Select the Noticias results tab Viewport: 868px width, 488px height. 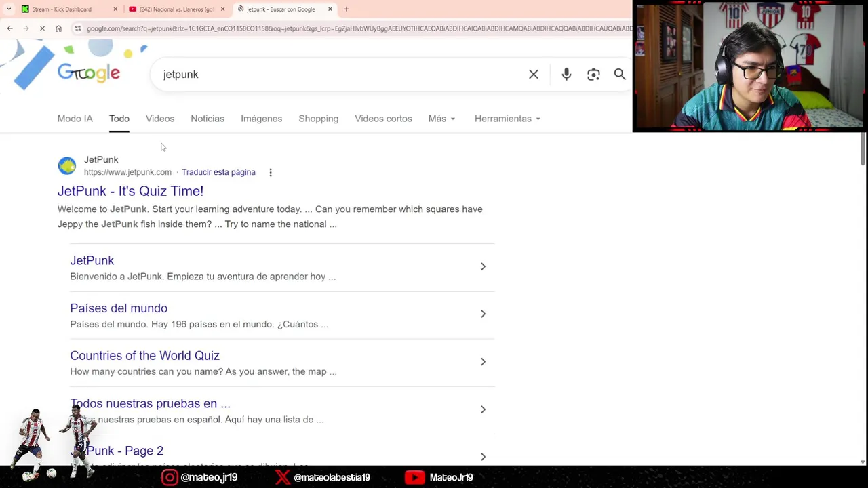point(208,119)
